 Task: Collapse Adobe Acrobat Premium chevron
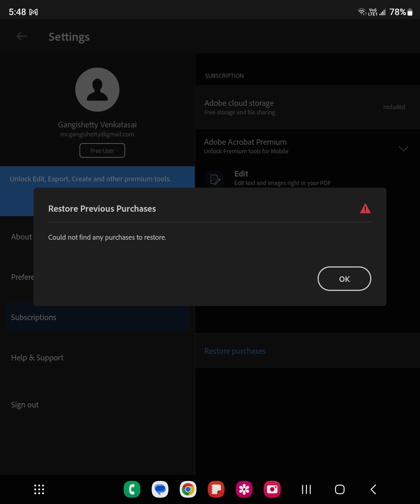pyautogui.click(x=404, y=148)
